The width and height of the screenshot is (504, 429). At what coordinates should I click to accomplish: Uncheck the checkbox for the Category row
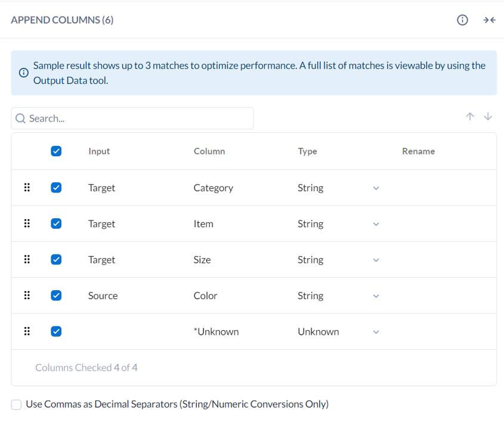pos(56,187)
